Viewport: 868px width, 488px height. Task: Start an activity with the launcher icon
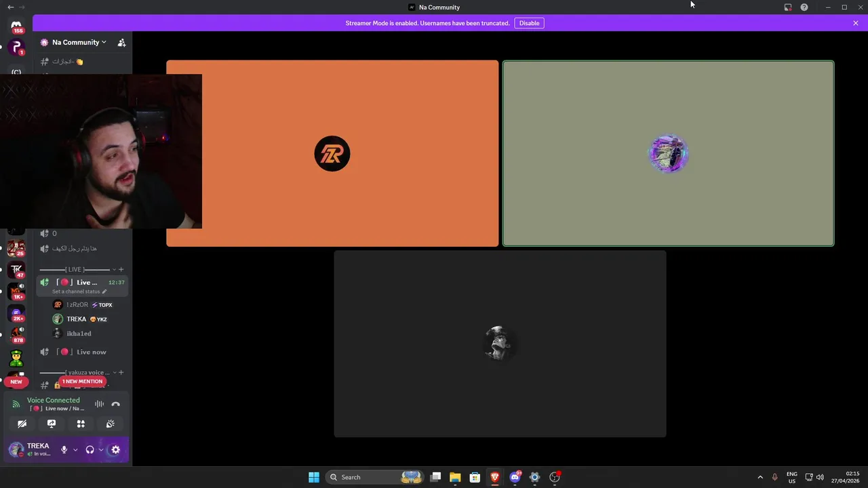pos(81,424)
